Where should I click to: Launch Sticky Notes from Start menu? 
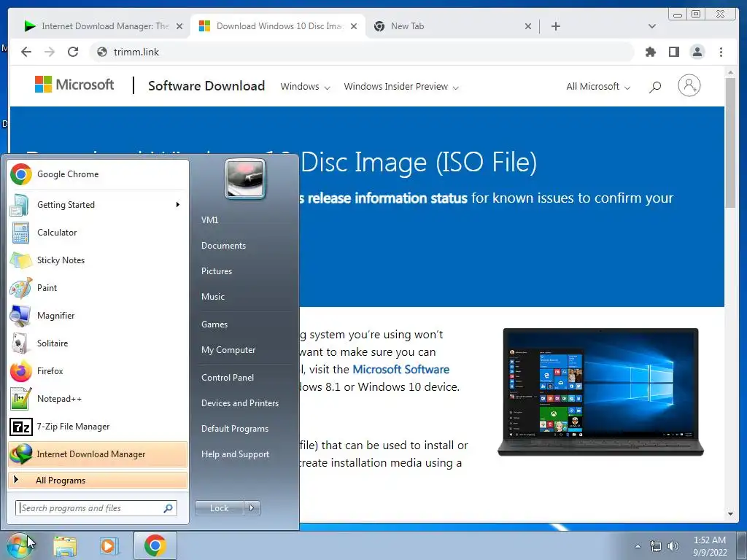tap(98, 260)
